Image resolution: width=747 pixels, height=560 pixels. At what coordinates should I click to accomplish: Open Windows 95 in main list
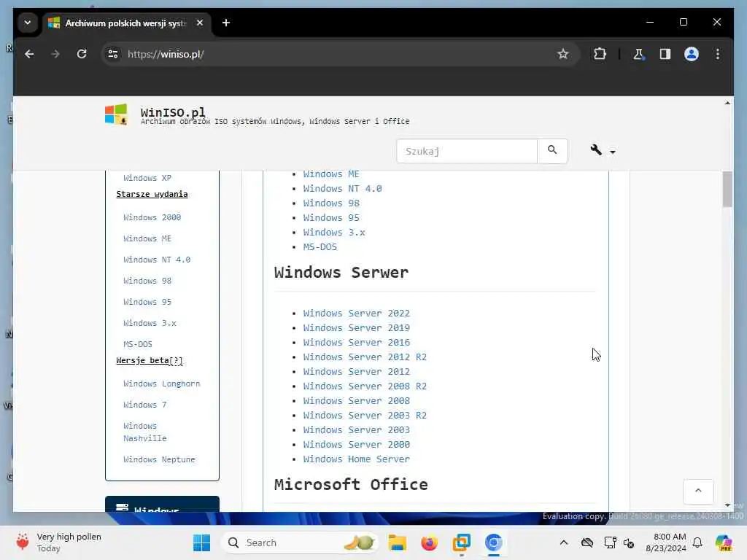point(331,217)
